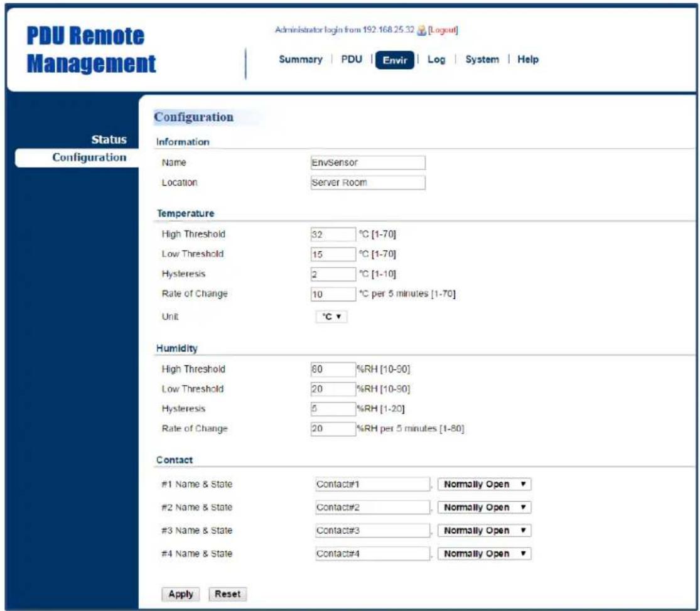Focus the Temperature High Threshold field

[333, 234]
